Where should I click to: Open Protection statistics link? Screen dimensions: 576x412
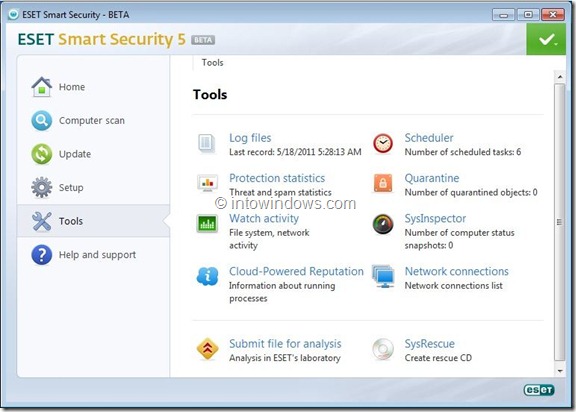pos(277,178)
